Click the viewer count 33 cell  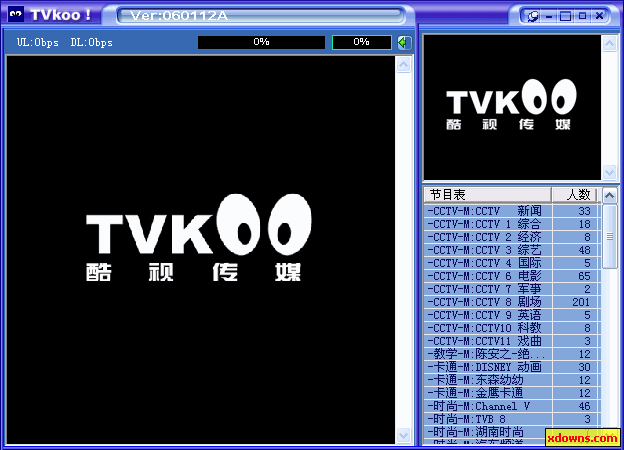pyautogui.click(x=575, y=211)
